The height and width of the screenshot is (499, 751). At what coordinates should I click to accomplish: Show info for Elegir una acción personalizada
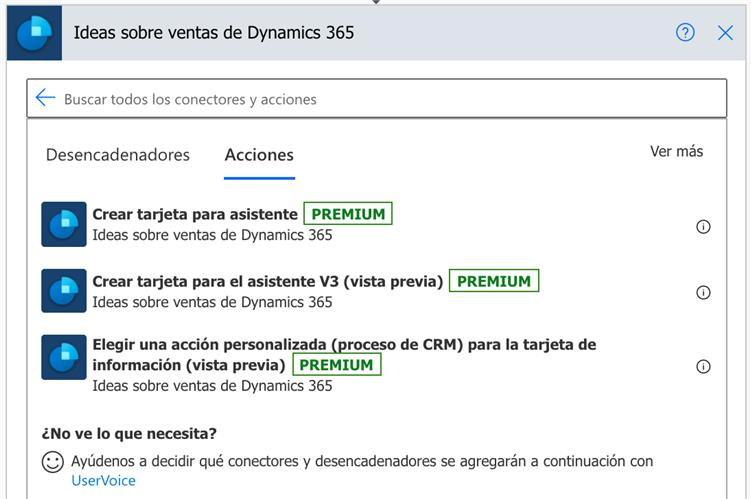point(703,366)
